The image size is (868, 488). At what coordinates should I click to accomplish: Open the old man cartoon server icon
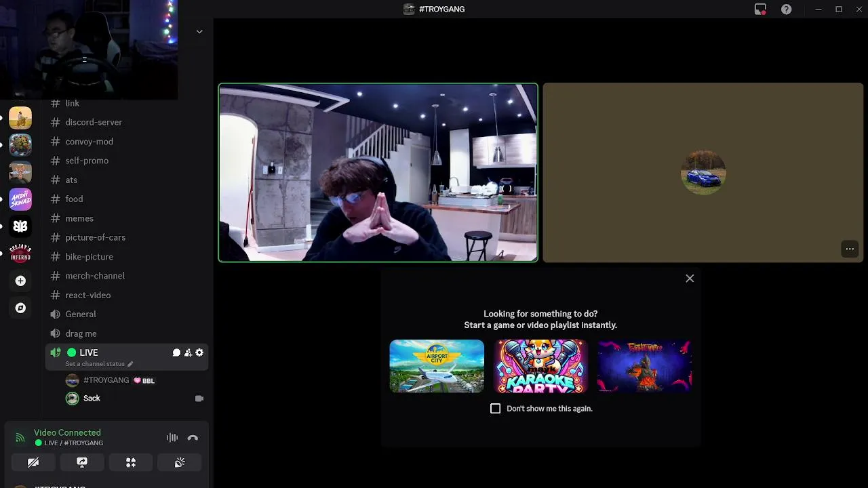(x=20, y=172)
